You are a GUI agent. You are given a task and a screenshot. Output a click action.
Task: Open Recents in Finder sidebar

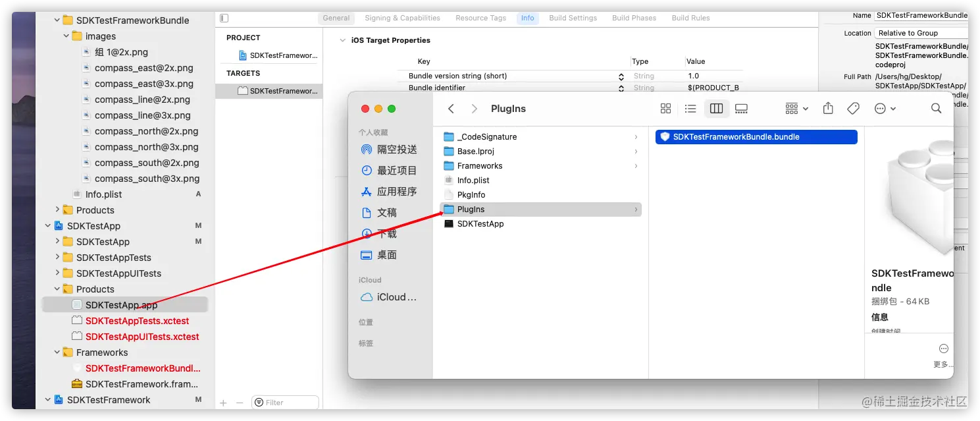pyautogui.click(x=389, y=171)
